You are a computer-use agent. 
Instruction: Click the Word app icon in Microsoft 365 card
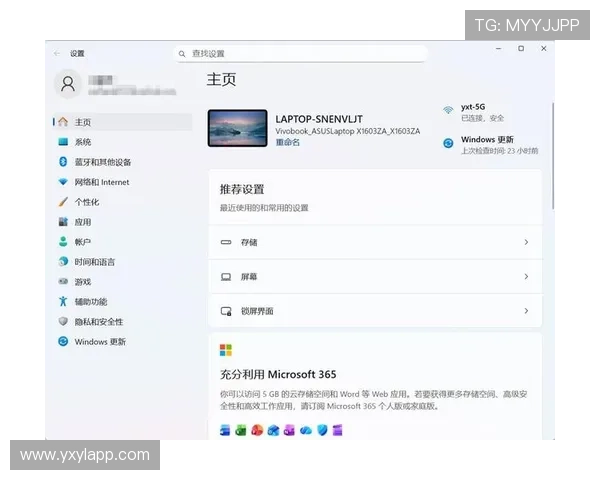pyautogui.click(x=225, y=430)
